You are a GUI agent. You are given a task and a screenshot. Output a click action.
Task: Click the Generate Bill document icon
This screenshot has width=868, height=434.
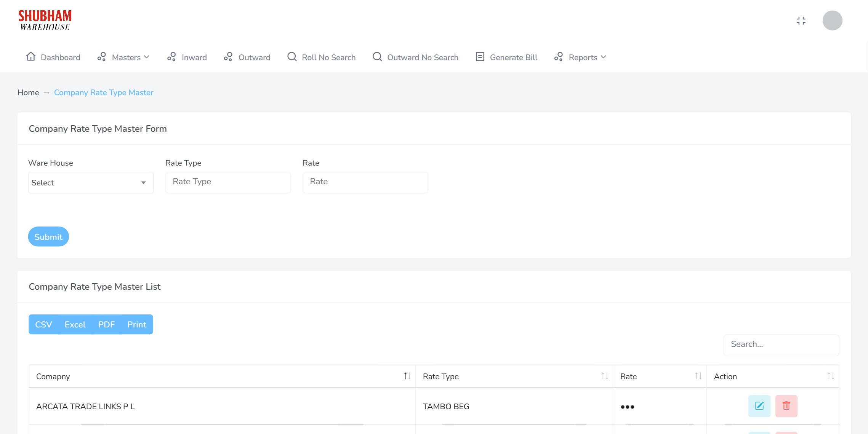coord(480,57)
